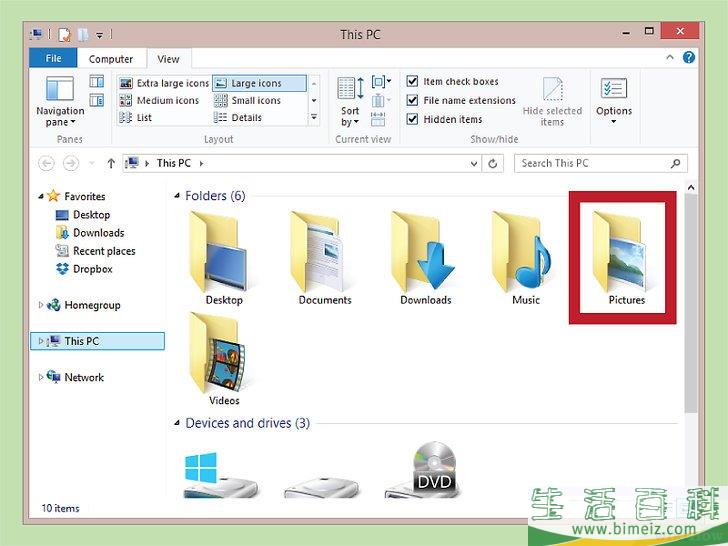
Task: Toggle File name extensions checkbox
Action: tap(413, 101)
